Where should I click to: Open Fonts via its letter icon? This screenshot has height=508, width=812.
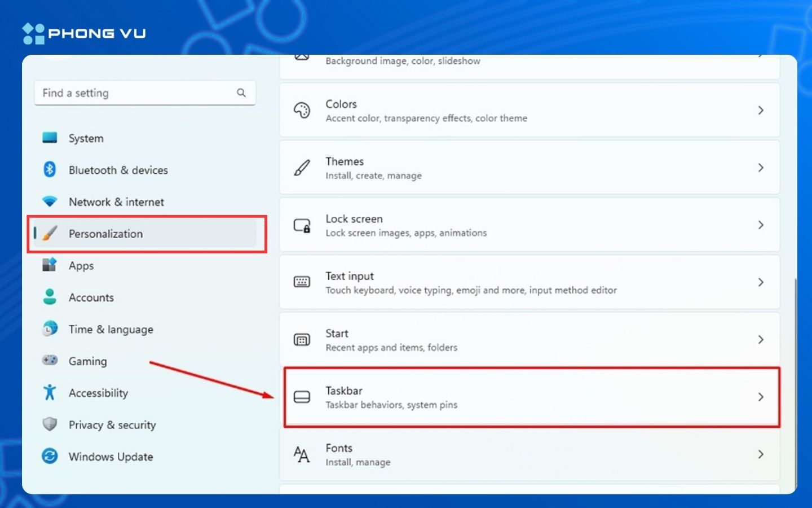click(302, 454)
